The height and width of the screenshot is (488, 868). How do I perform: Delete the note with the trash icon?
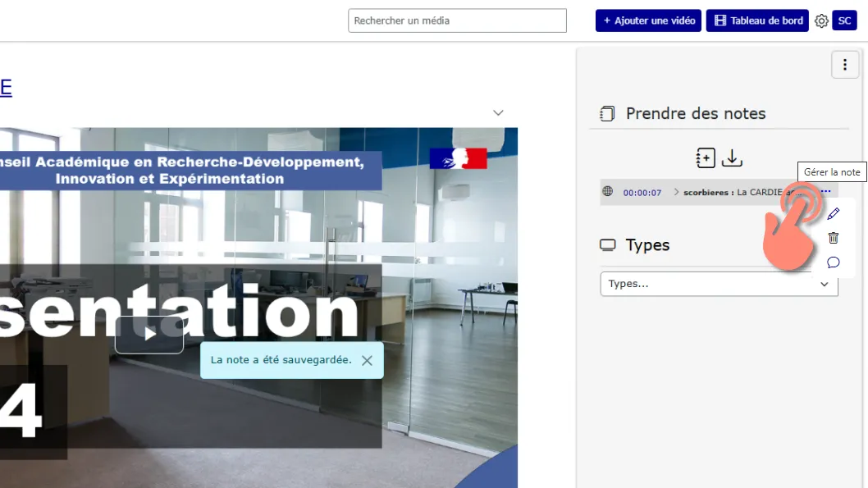click(x=833, y=238)
